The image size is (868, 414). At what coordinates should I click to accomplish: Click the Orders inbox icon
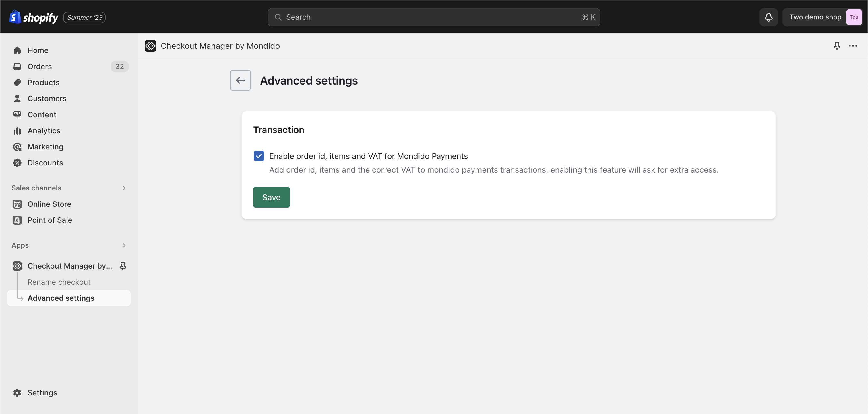point(17,66)
